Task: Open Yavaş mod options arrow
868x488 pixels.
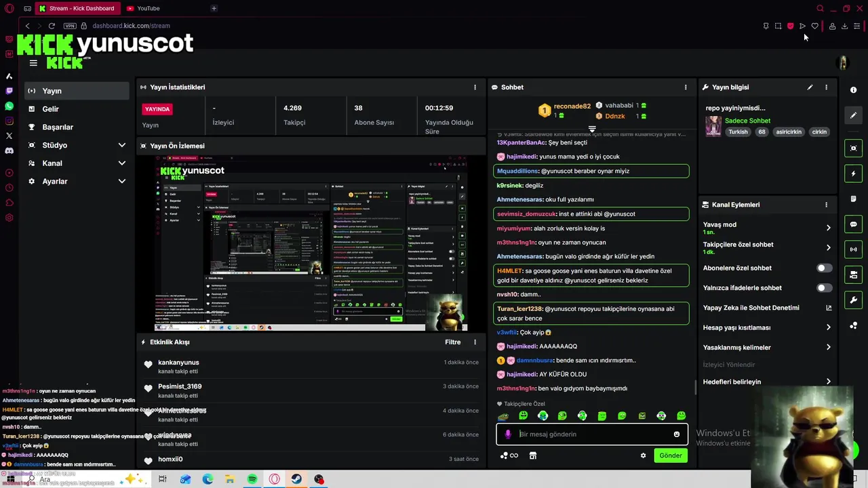Action: (828, 228)
